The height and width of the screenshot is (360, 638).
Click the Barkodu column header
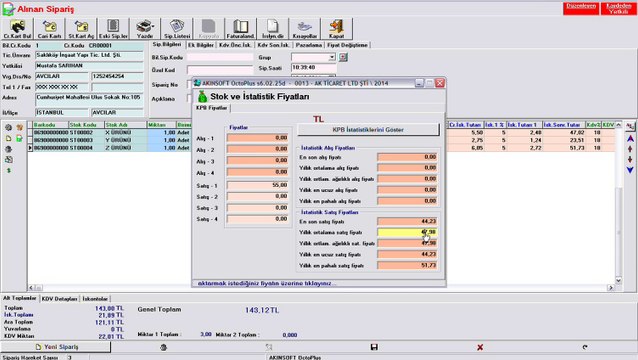pos(50,125)
